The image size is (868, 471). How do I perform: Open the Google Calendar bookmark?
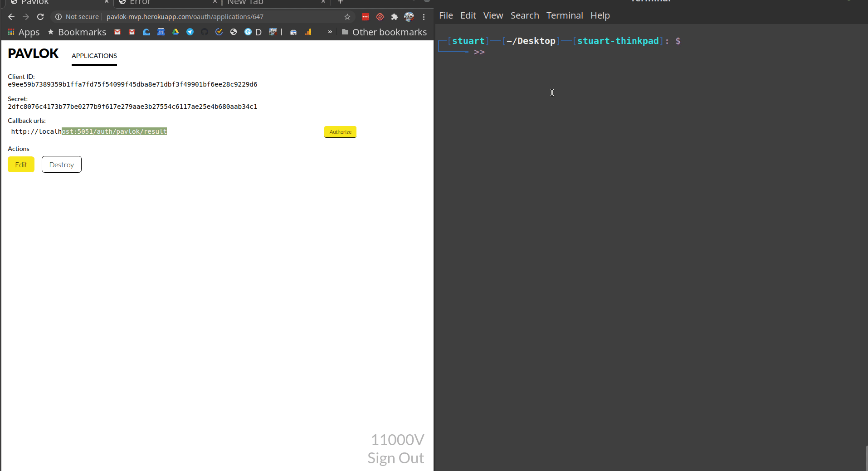point(161,32)
